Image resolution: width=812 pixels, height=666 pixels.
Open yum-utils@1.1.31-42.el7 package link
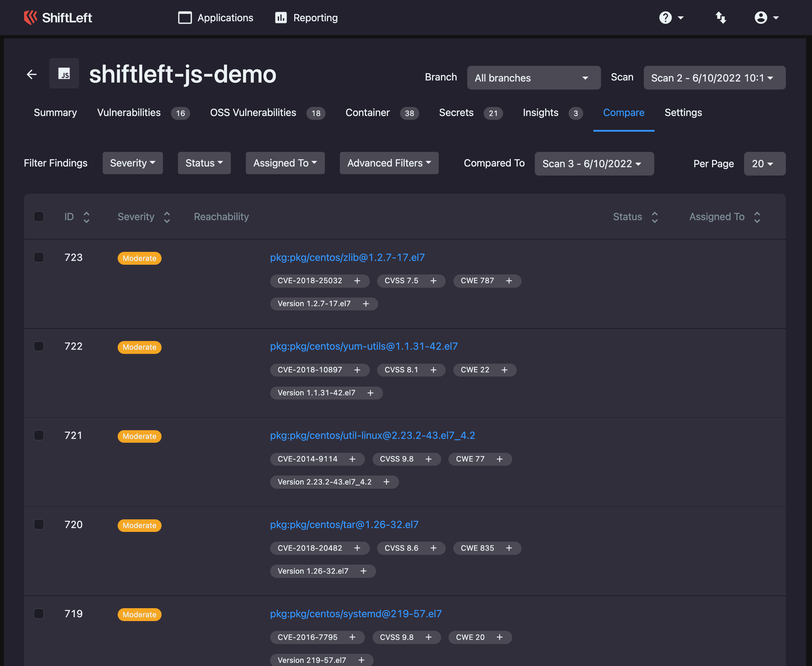pyautogui.click(x=364, y=347)
